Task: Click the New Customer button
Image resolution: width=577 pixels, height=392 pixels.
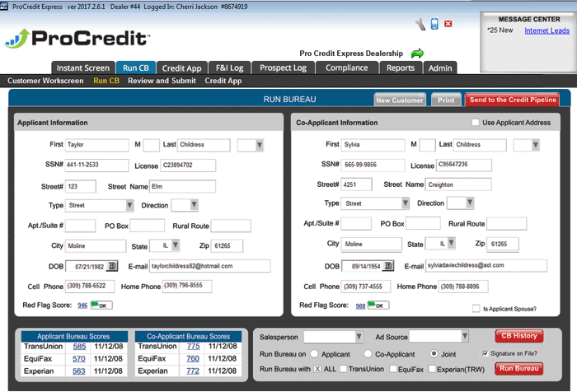Action: coord(400,100)
